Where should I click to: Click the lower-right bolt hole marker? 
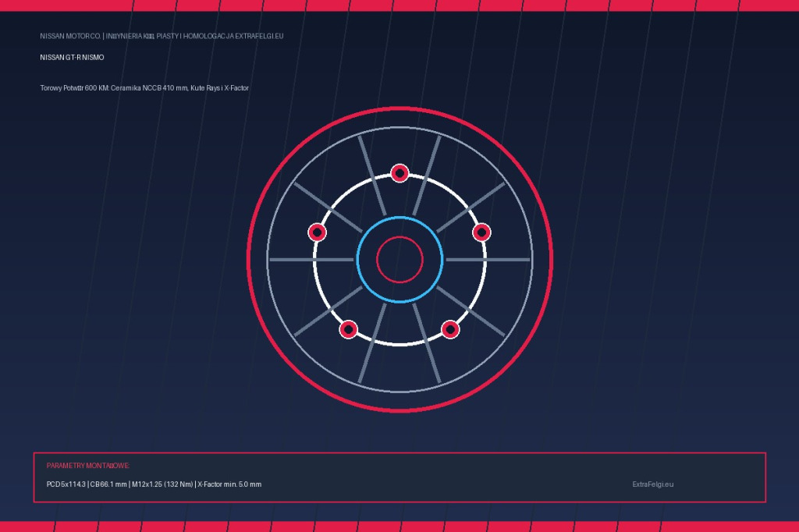450,329
